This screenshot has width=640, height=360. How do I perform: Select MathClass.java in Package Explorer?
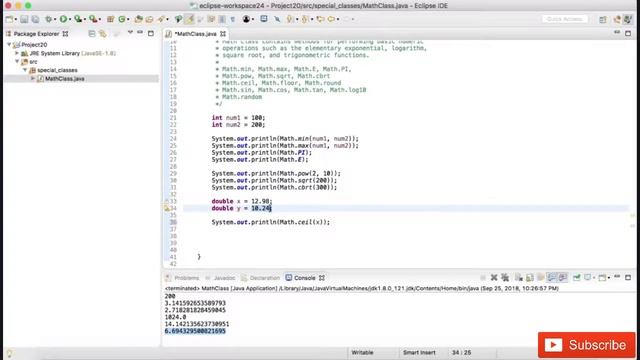64,78
